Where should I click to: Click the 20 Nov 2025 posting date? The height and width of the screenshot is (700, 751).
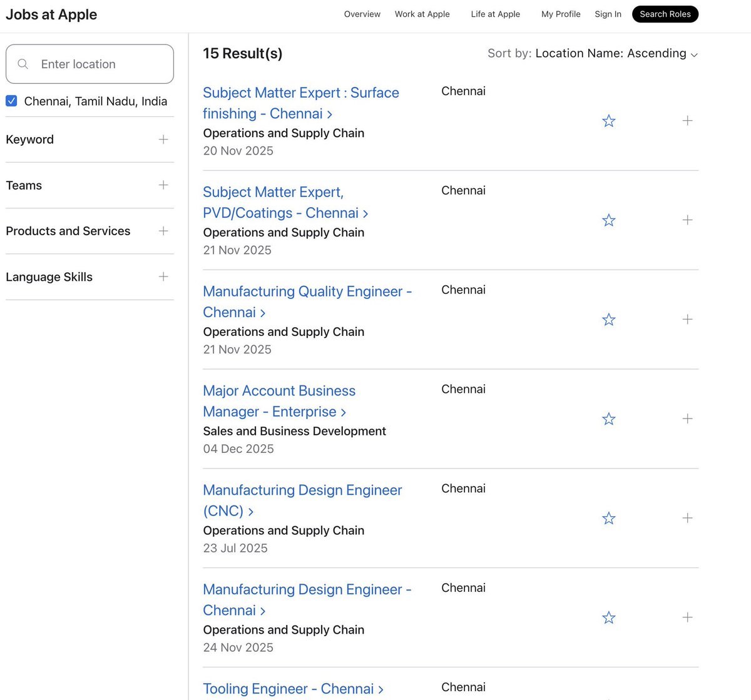tap(238, 151)
